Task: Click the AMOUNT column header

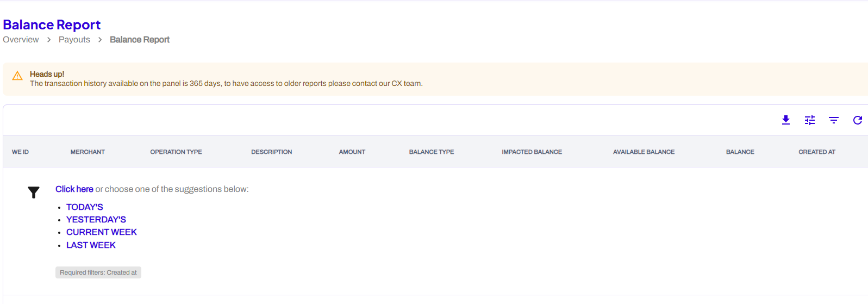Action: tap(352, 152)
